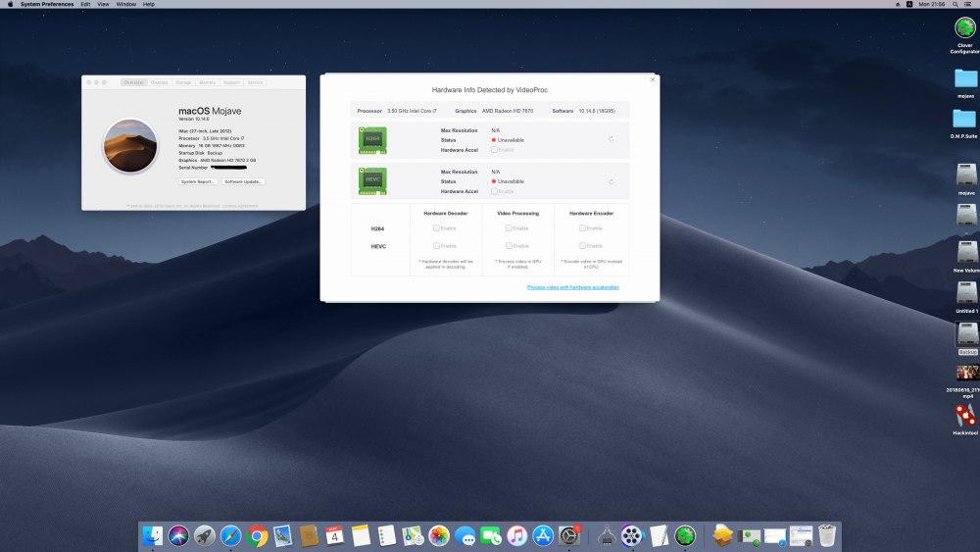
Task: Open Launchpad rocket icon
Action: 205,535
